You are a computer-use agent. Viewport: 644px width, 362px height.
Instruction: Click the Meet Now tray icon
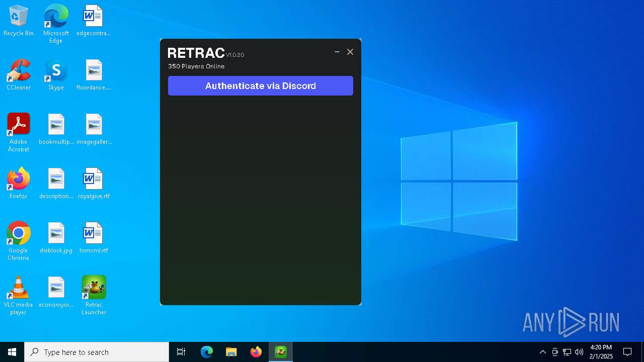555,352
